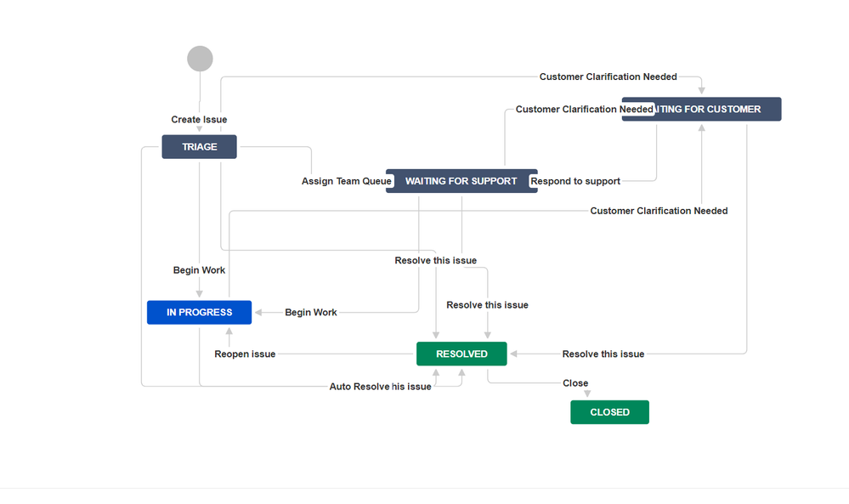The image size is (849, 504).
Task: Click the lower Customer Clarification Needed transition label
Action: [659, 210]
